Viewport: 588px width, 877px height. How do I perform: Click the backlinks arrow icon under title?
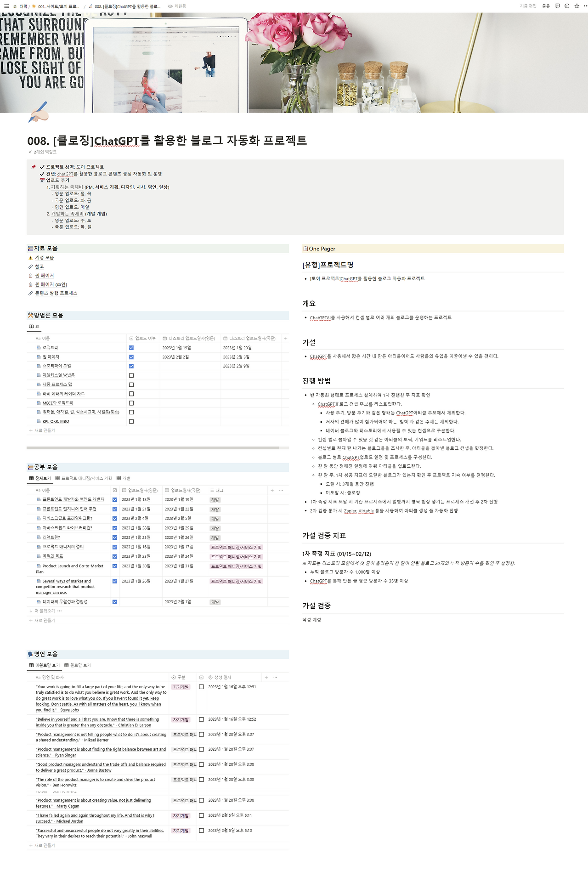[x=30, y=152]
